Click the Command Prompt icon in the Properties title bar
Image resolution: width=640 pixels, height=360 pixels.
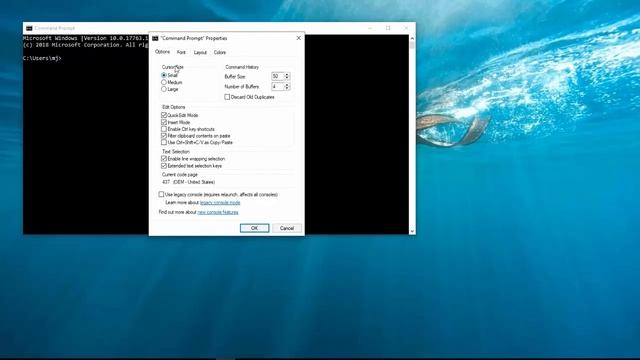(155, 38)
